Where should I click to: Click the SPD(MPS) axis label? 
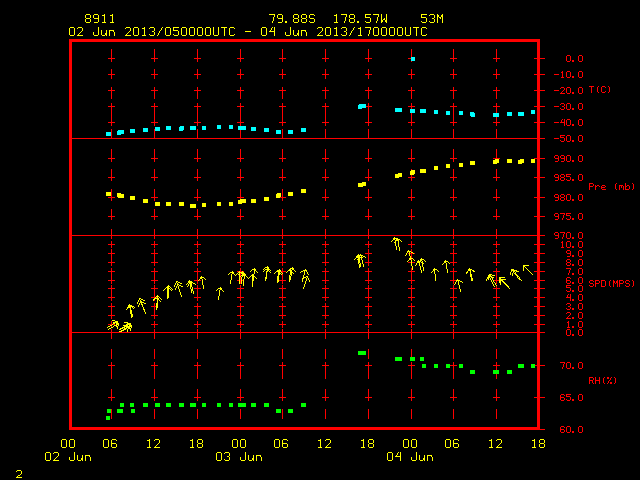[611, 283]
